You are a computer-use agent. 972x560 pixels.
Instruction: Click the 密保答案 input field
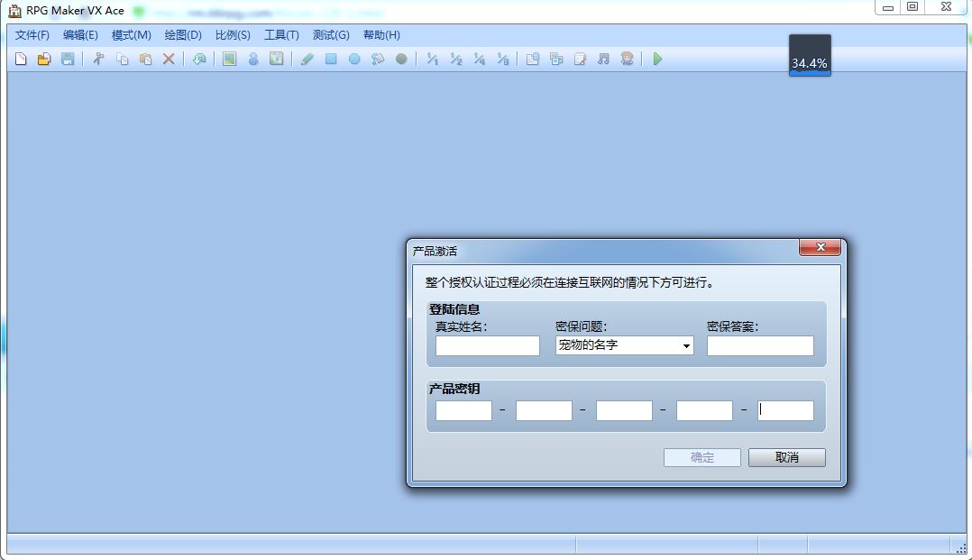tap(760, 346)
